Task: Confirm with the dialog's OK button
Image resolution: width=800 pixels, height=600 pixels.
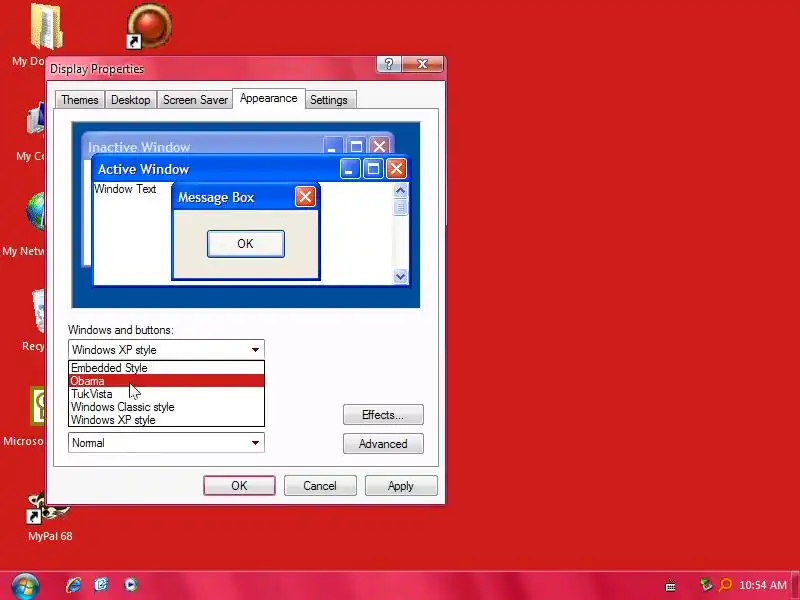Action: [239, 485]
